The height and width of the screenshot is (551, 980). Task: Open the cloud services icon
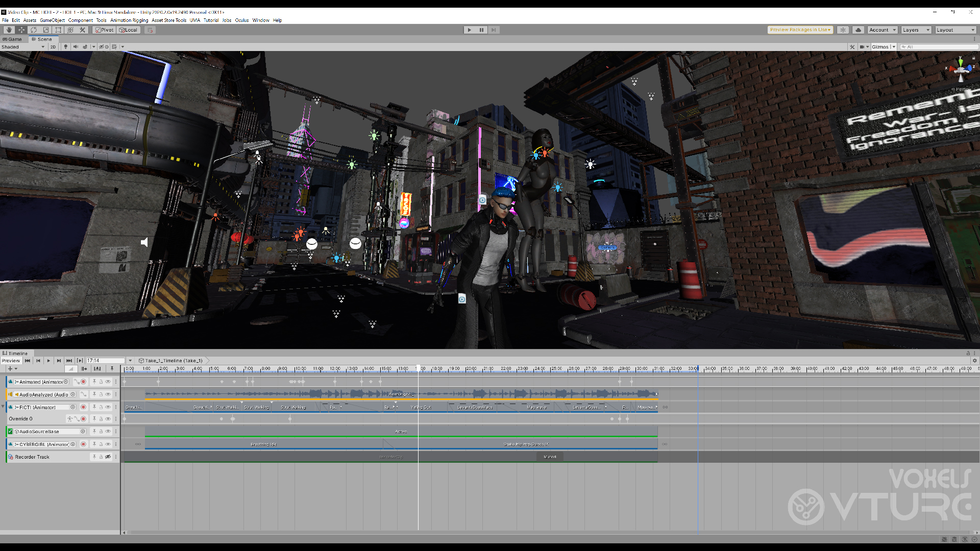[x=859, y=30]
